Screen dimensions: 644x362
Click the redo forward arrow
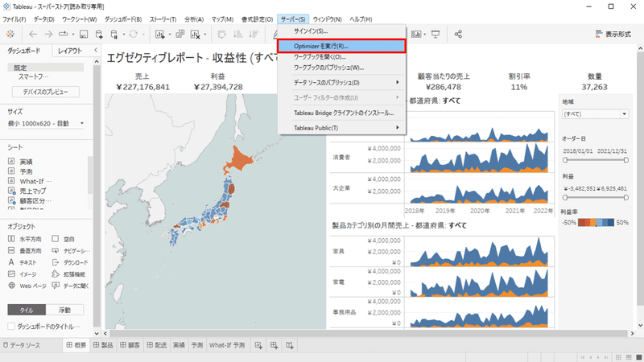[x=48, y=34]
